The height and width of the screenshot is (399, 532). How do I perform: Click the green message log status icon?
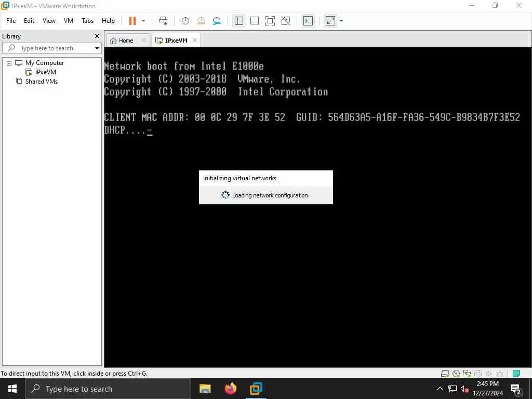[x=517, y=374]
